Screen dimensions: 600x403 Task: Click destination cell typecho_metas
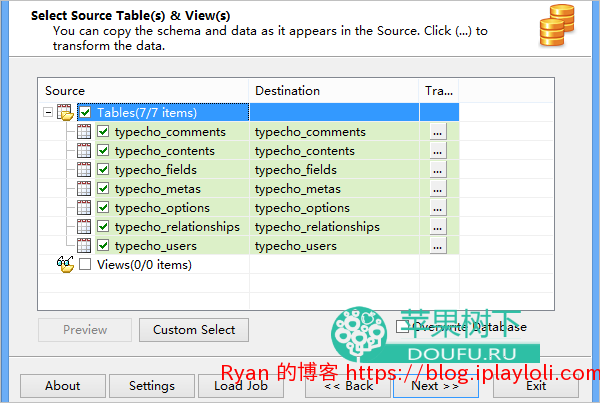coord(334,189)
